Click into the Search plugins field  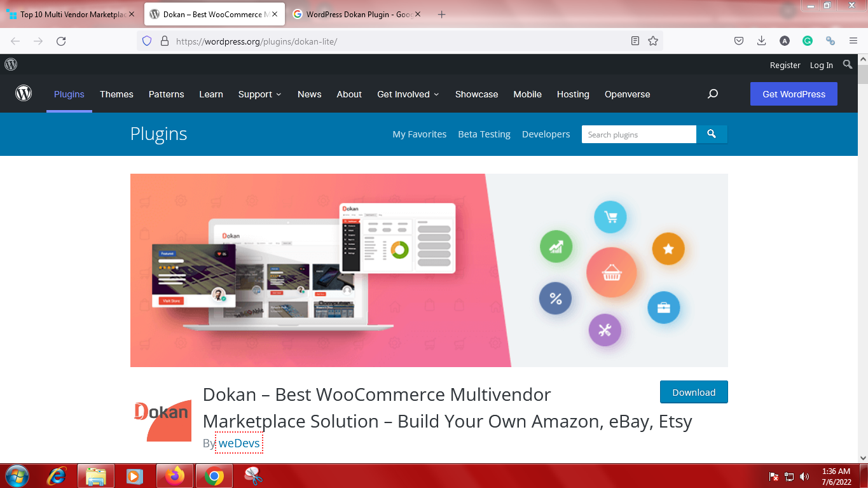[x=639, y=134]
